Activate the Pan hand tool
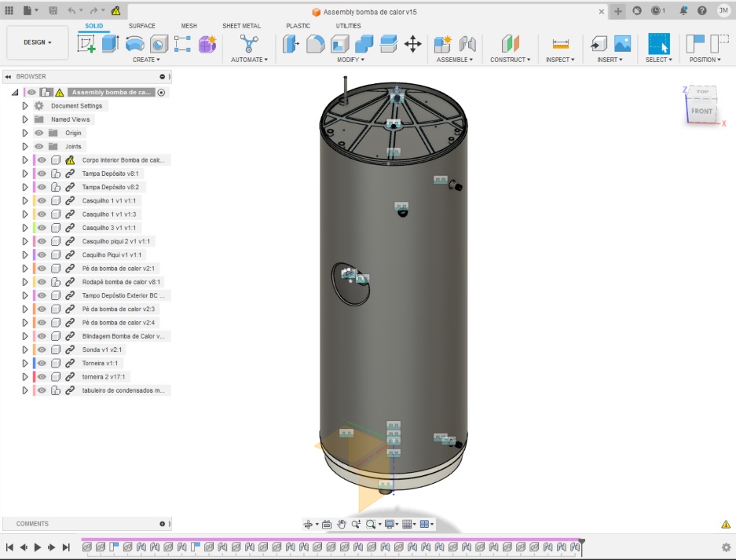This screenshot has width=736, height=560. [342, 524]
